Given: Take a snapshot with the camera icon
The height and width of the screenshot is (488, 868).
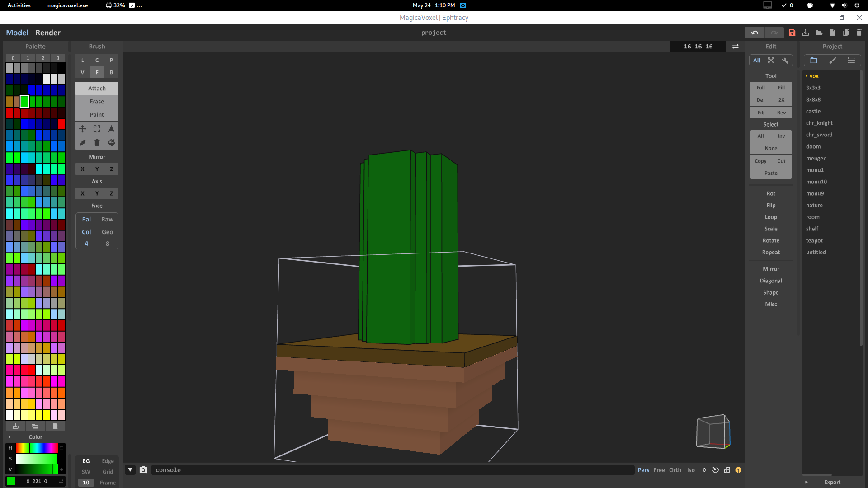Looking at the screenshot, I should tap(143, 470).
